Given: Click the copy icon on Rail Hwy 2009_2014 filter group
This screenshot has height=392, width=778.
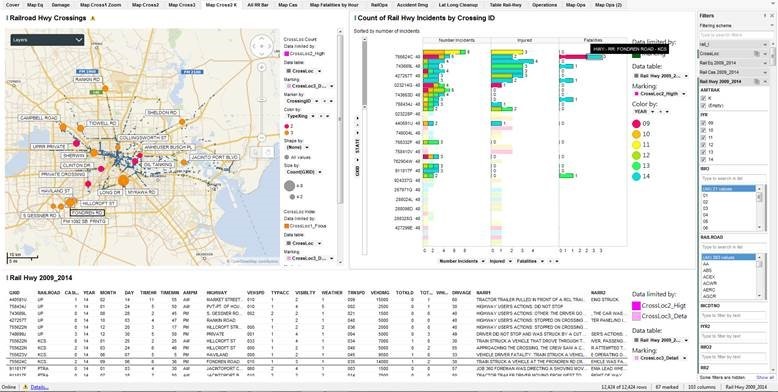Looking at the screenshot, I should [757, 81].
